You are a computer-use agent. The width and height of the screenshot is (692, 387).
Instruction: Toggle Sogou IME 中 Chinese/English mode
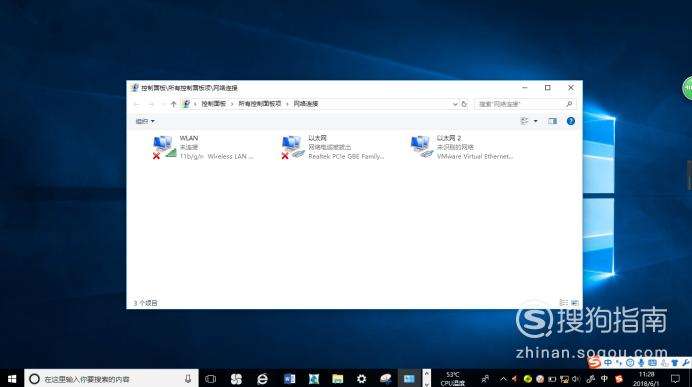pos(608,363)
